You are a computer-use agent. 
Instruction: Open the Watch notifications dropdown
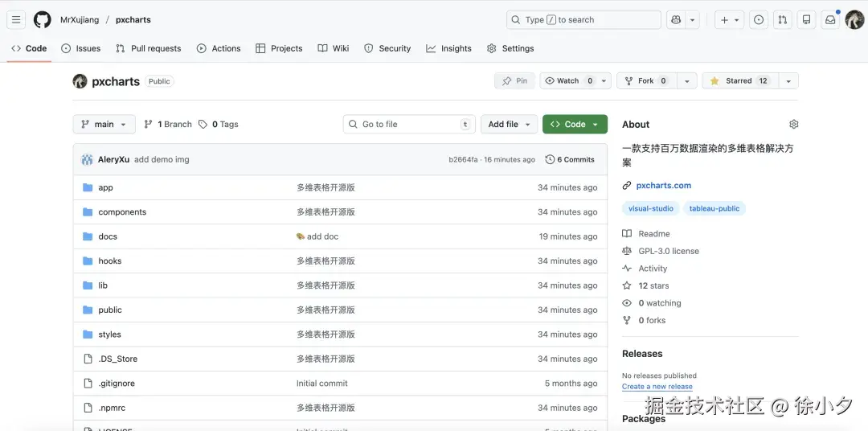pos(575,81)
